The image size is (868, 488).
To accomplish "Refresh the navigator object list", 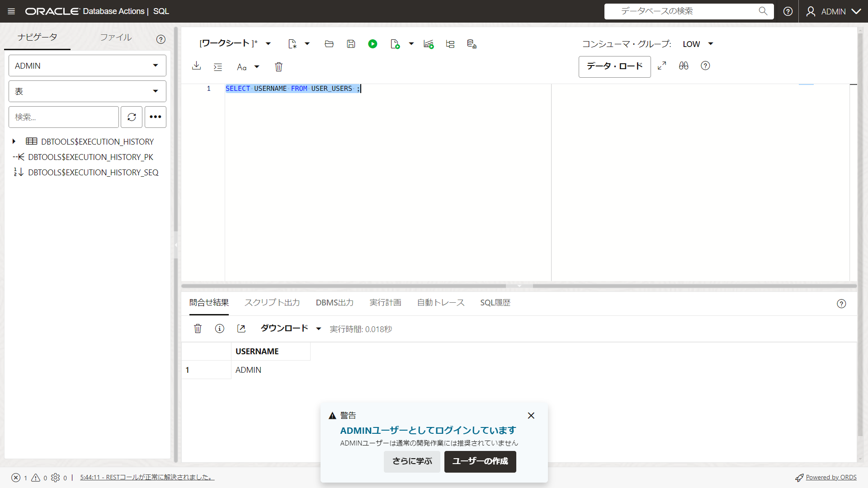I will [x=131, y=117].
